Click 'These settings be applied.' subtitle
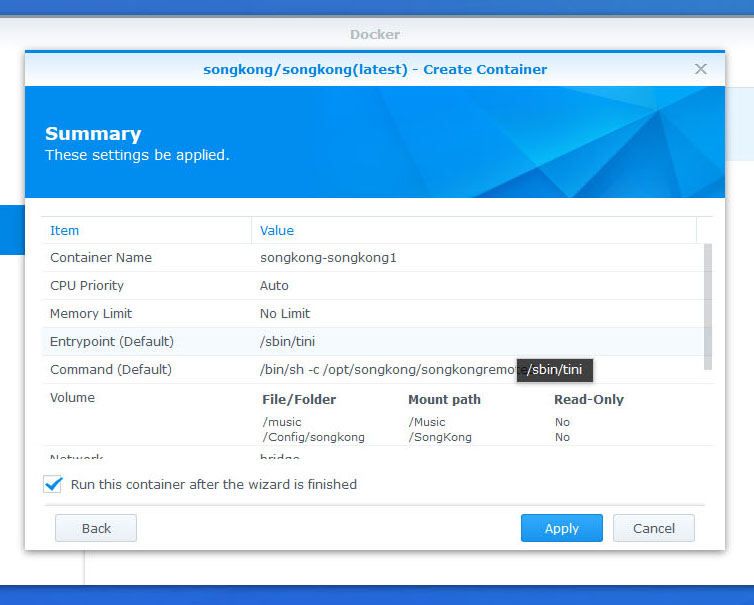Viewport: 754px width, 605px height. [x=138, y=155]
